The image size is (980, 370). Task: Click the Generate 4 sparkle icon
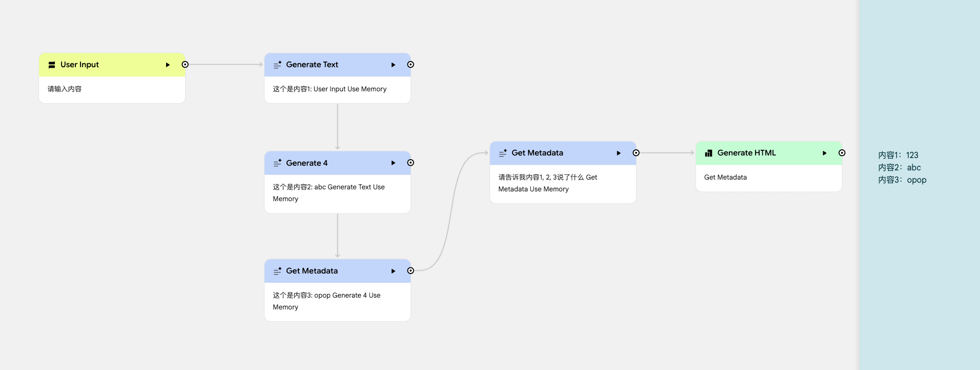point(277,163)
